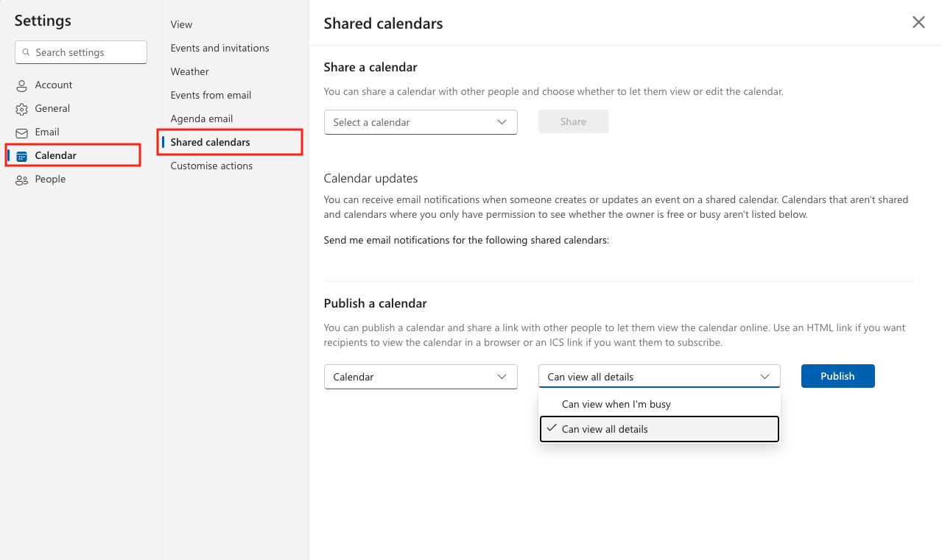
Task: Click 'Send me email notifications' text line
Action: click(x=466, y=240)
